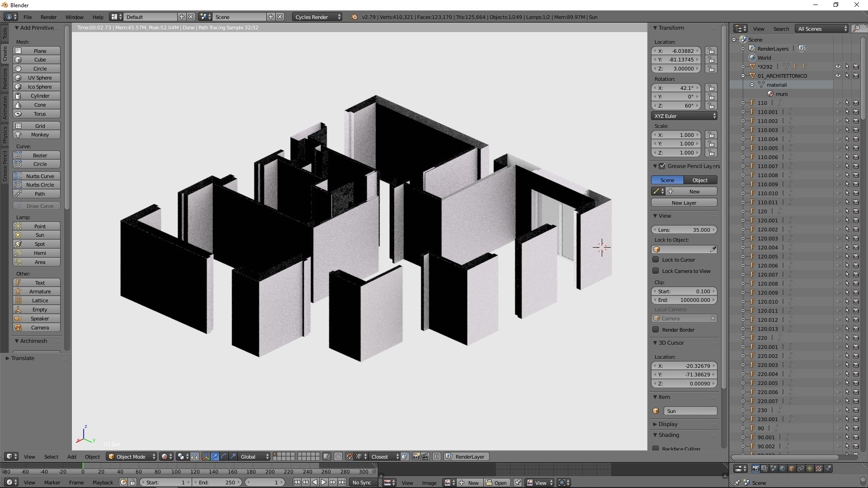Toggle visibility eye of *X292 object
The image size is (868, 488).
point(838,67)
